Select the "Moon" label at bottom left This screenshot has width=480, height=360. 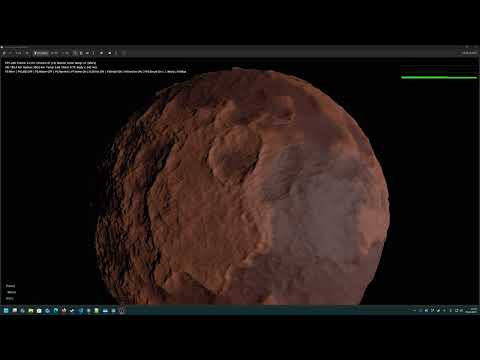pyautogui.click(x=12, y=292)
